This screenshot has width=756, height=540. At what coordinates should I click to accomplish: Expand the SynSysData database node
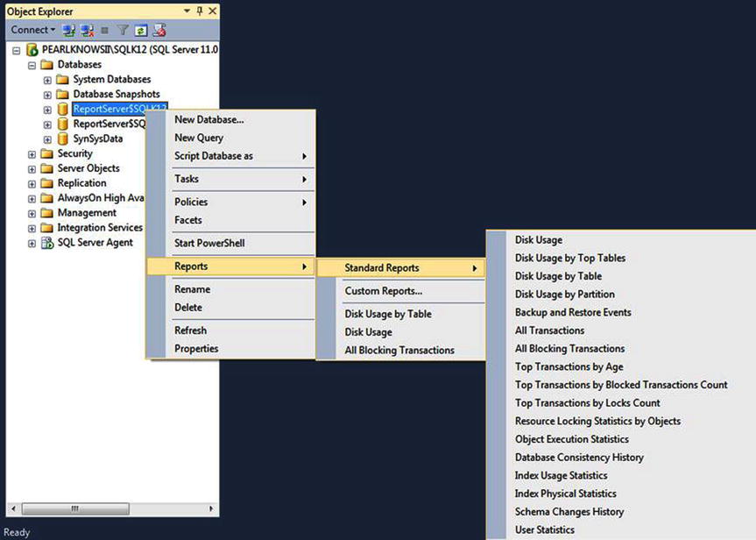point(47,140)
